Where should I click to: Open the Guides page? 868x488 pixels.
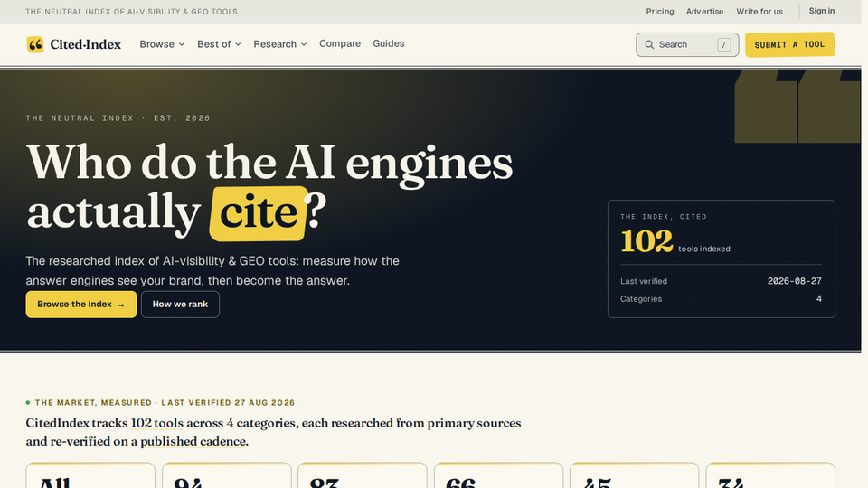(389, 43)
